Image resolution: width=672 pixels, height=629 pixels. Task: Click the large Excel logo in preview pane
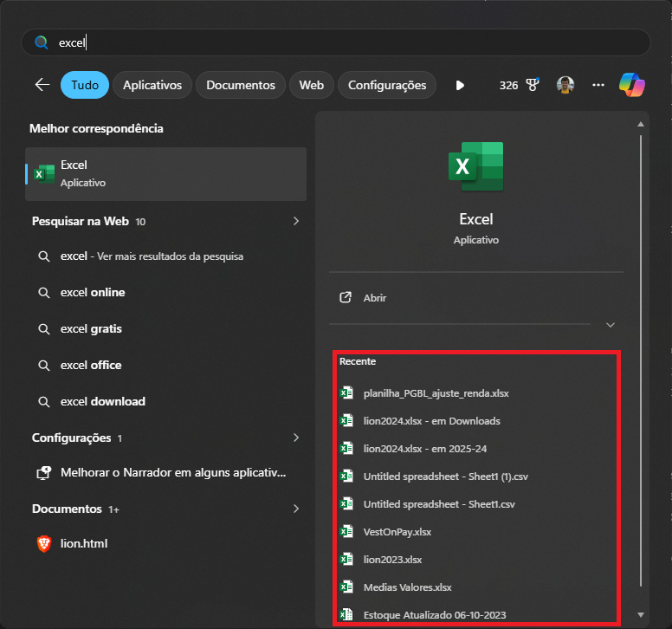click(475, 166)
